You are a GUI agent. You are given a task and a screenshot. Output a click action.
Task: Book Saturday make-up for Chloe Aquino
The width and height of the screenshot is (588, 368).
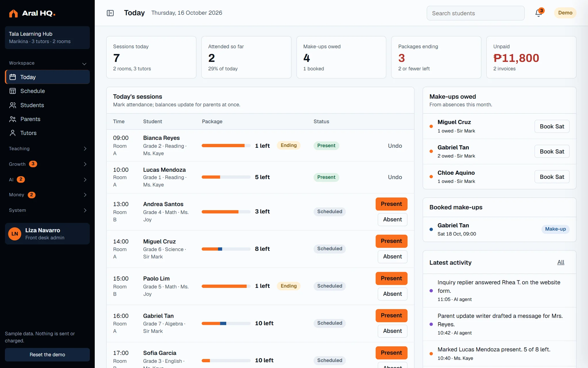pyautogui.click(x=552, y=177)
